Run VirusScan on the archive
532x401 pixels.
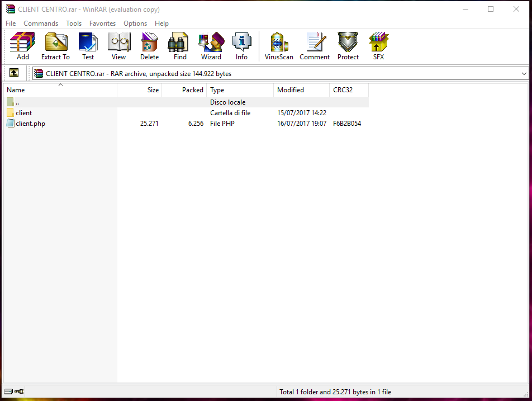[279, 46]
